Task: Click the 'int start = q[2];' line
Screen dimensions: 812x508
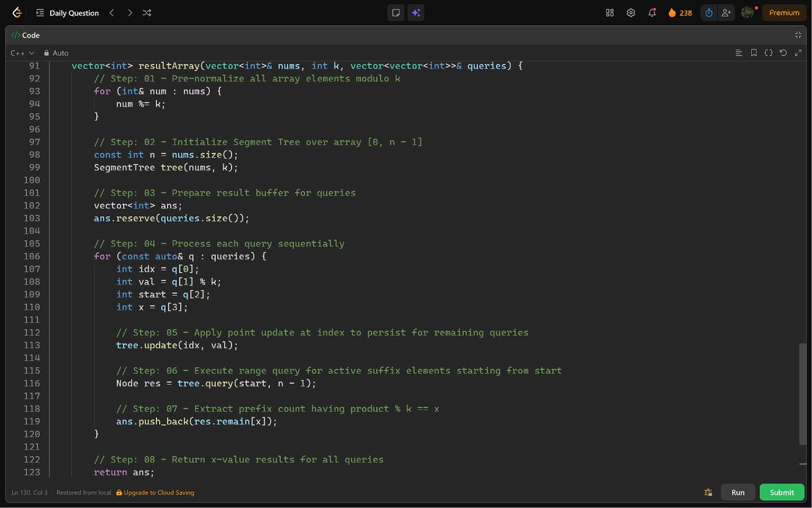Action: [163, 294]
